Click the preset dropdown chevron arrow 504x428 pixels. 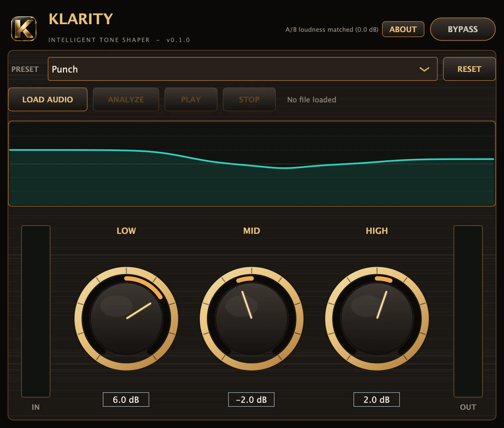click(424, 69)
